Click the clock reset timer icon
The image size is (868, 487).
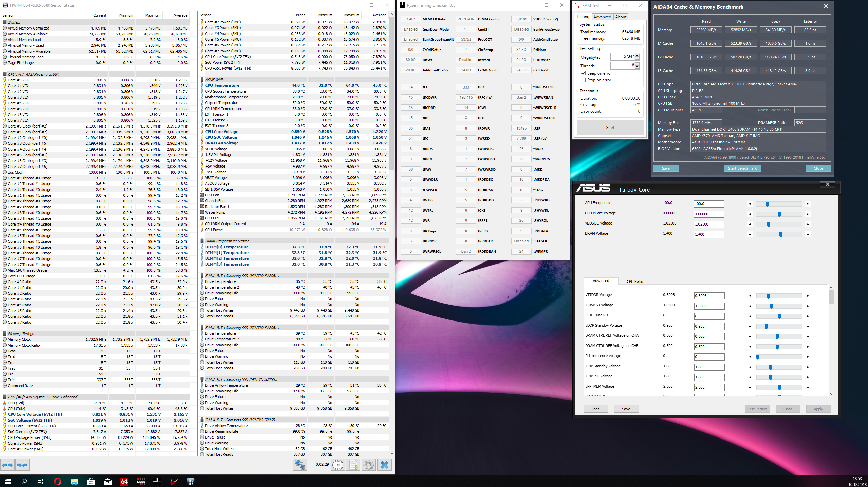[x=337, y=465]
